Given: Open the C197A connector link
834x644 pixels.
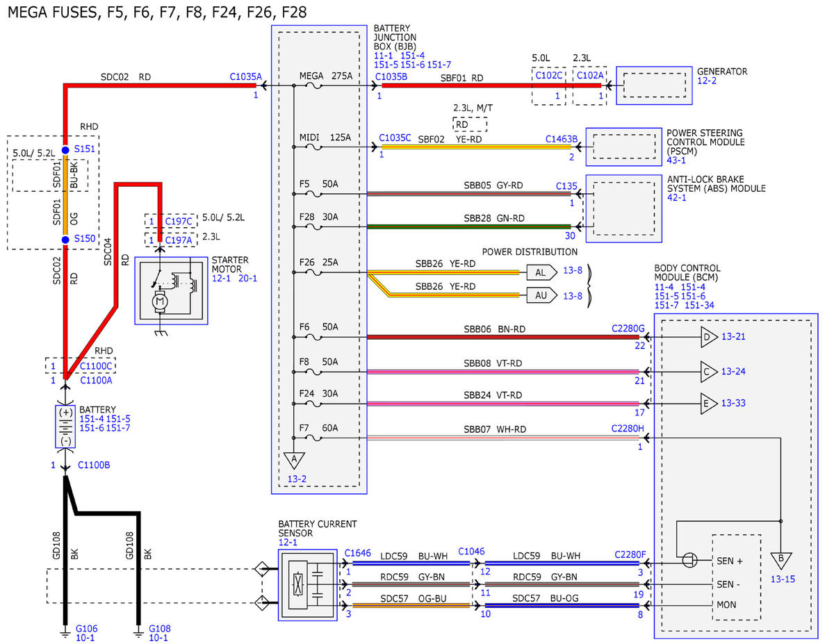Looking at the screenshot, I should [179, 239].
